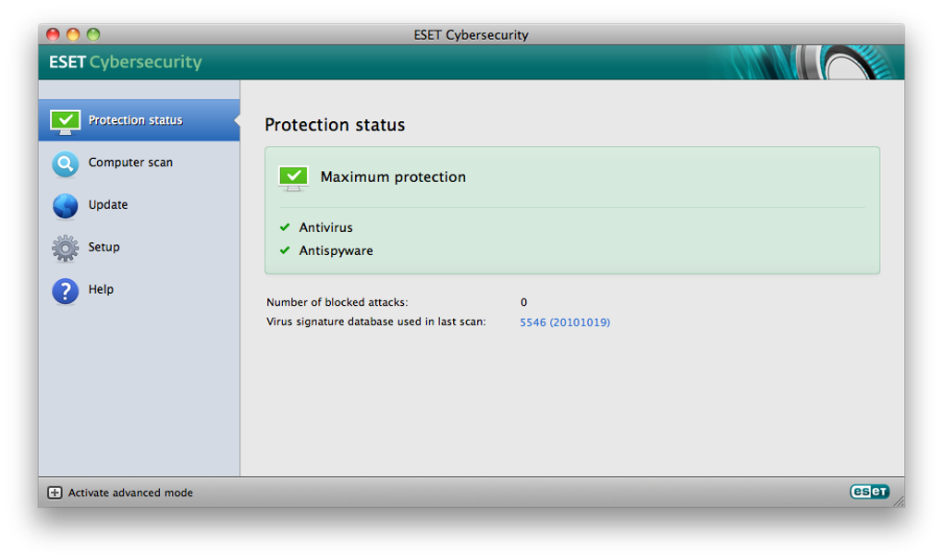
Task: Click the Protection status monitor icon in sidebar
Action: point(65,121)
